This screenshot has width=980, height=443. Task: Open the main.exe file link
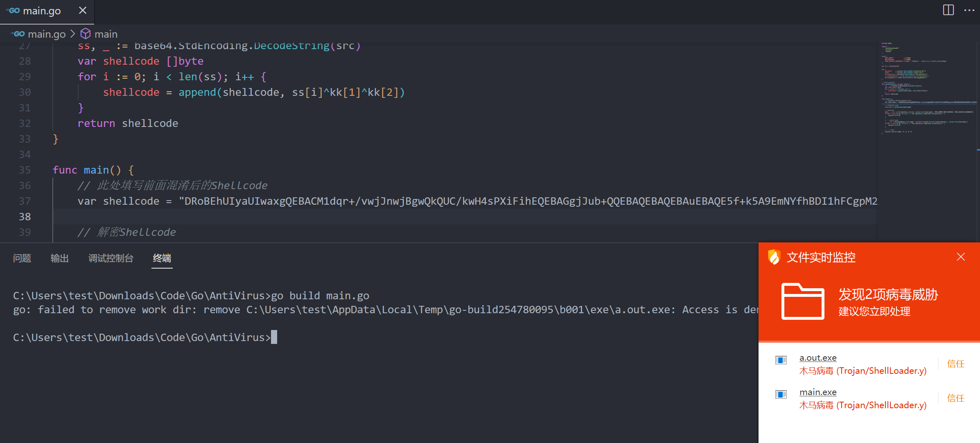point(817,392)
